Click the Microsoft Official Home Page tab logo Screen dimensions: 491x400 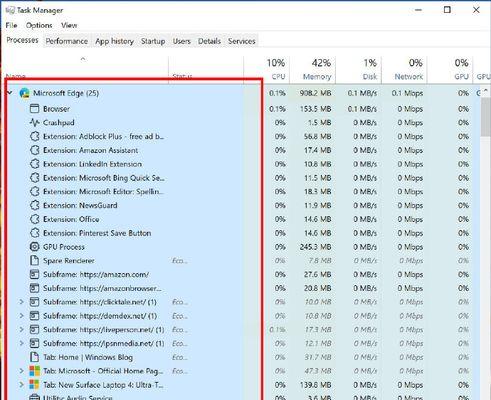34,371
